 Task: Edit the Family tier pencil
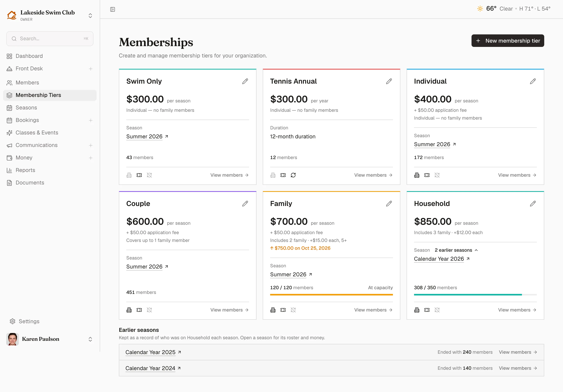pos(389,204)
